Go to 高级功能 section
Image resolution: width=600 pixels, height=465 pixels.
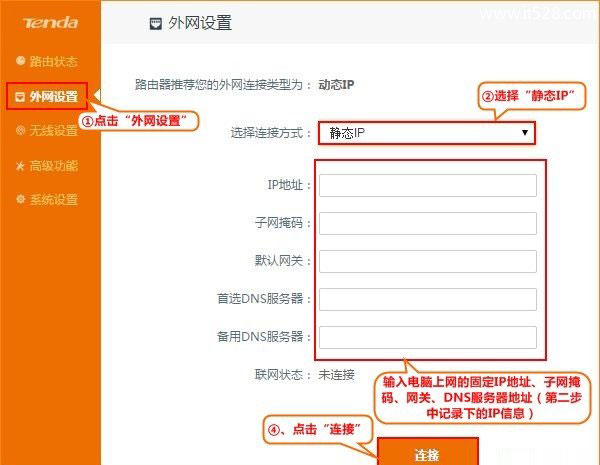tap(54, 166)
